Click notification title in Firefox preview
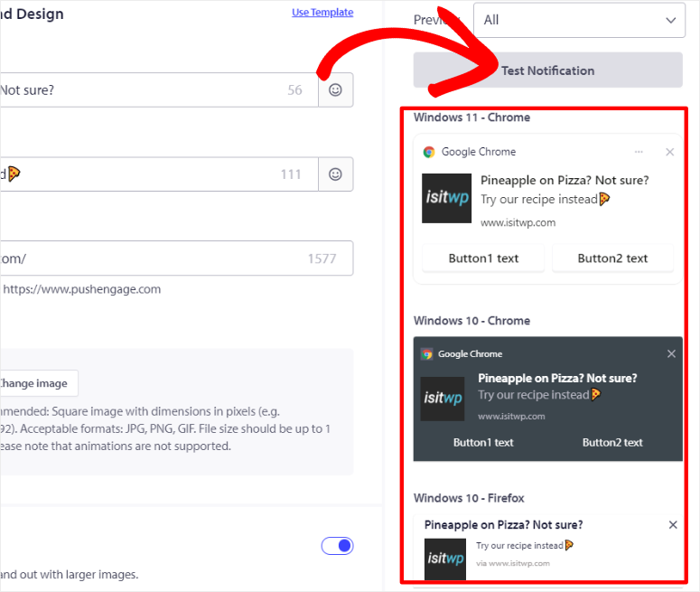 point(504,525)
